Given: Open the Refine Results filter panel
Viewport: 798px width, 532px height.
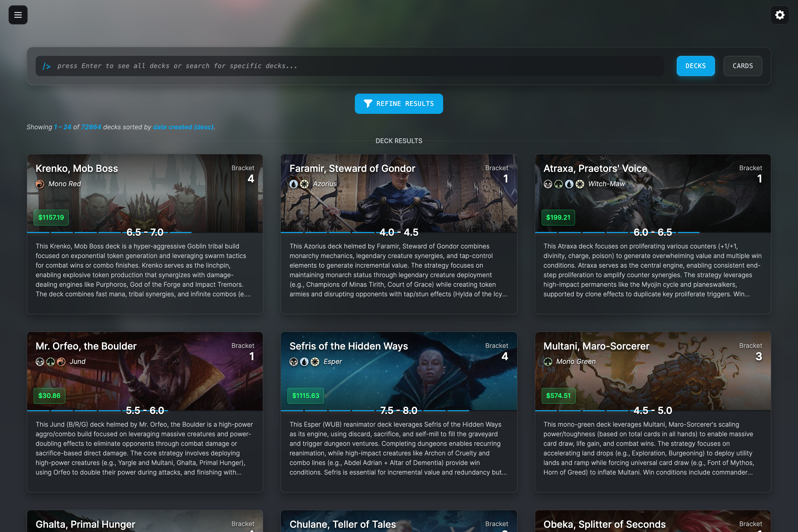Looking at the screenshot, I should pyautogui.click(x=399, y=103).
